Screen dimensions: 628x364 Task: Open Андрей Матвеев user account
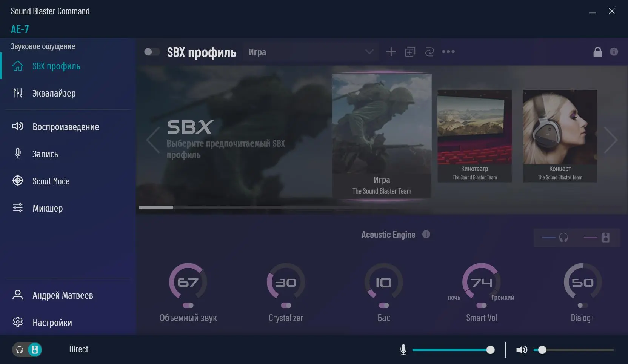click(x=68, y=295)
